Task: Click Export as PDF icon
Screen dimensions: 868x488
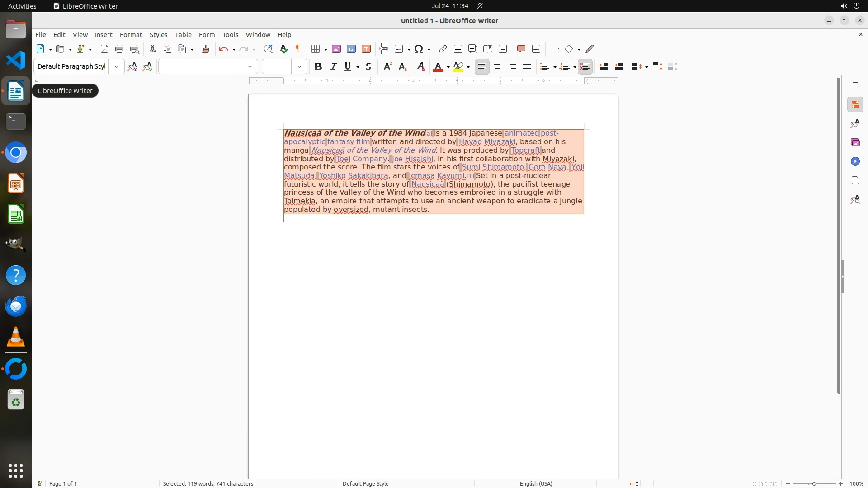Action: 104,49
